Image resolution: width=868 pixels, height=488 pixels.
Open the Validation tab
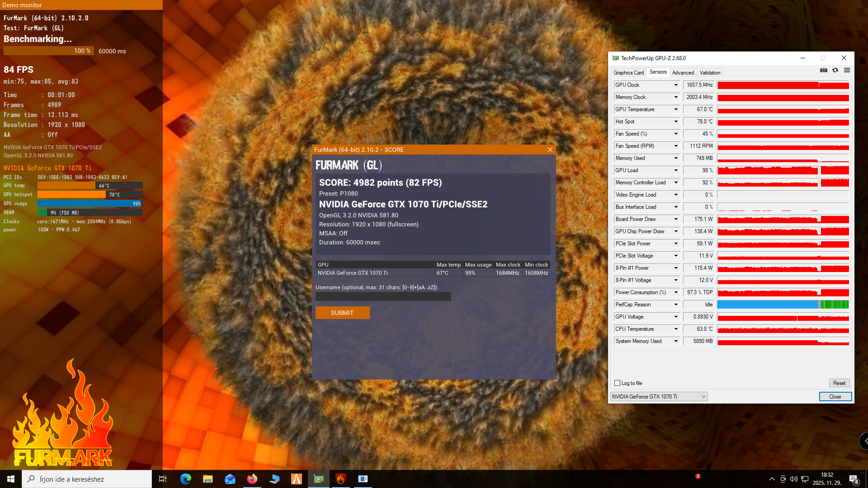point(710,73)
